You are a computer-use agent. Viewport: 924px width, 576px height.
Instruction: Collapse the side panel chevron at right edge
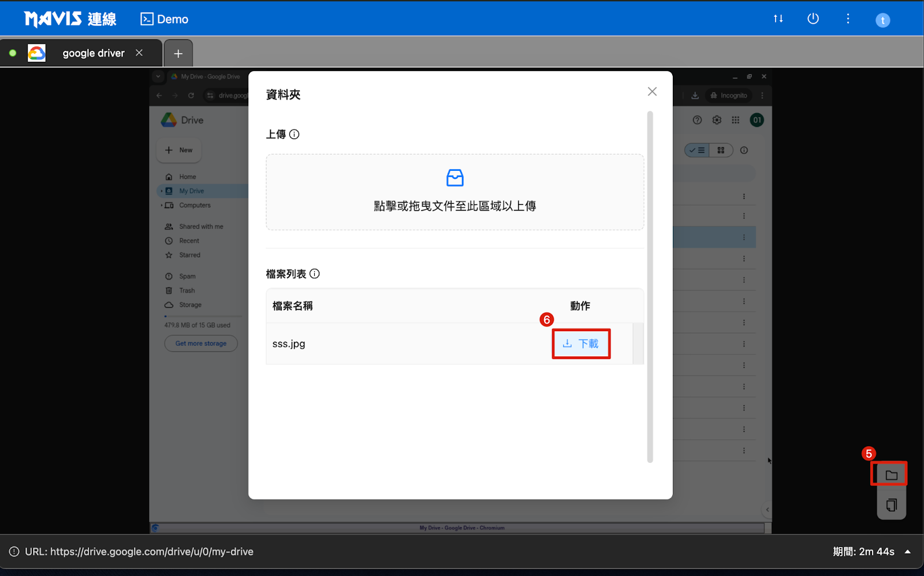coord(767,510)
